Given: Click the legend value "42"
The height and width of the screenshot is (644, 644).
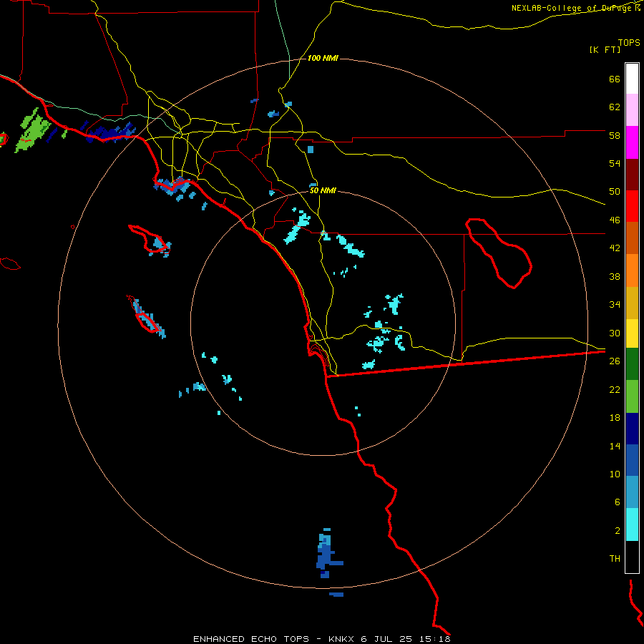Looking at the screenshot, I should 615,248.
